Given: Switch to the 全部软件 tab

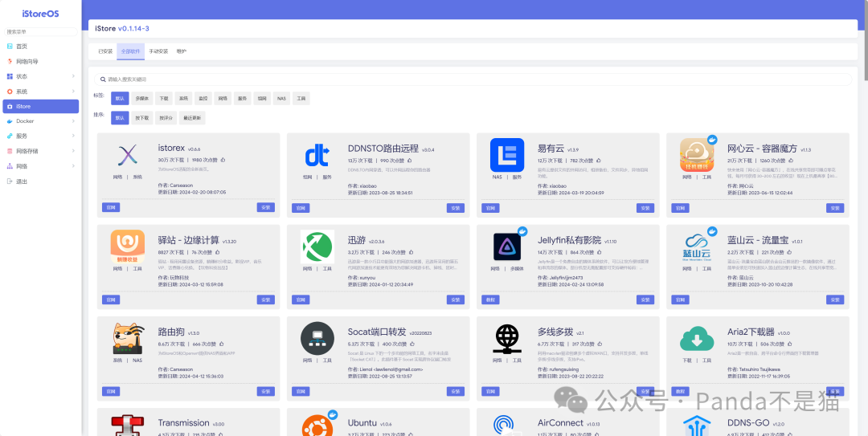Looking at the screenshot, I should 131,51.
